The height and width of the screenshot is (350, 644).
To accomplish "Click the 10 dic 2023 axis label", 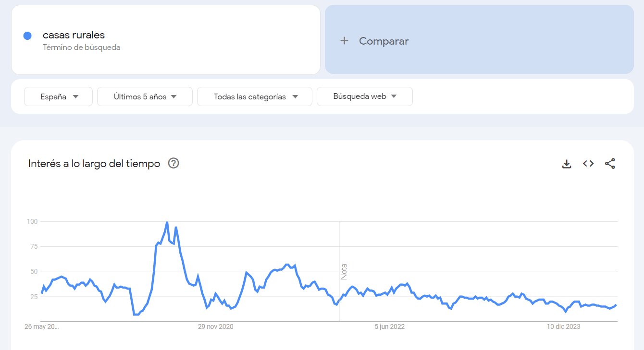I will pos(563,327).
